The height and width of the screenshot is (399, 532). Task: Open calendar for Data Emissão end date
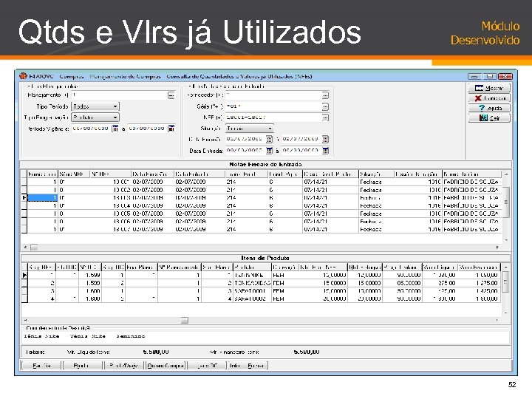325,139
